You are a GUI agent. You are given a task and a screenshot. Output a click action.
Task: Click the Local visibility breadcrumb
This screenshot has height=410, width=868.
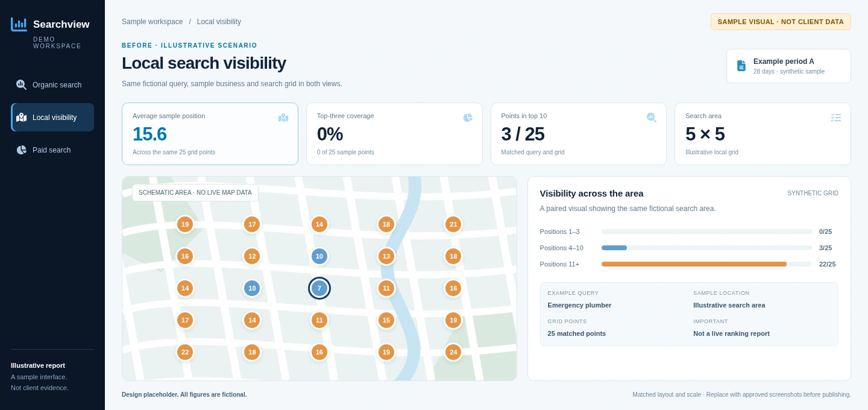tap(219, 22)
